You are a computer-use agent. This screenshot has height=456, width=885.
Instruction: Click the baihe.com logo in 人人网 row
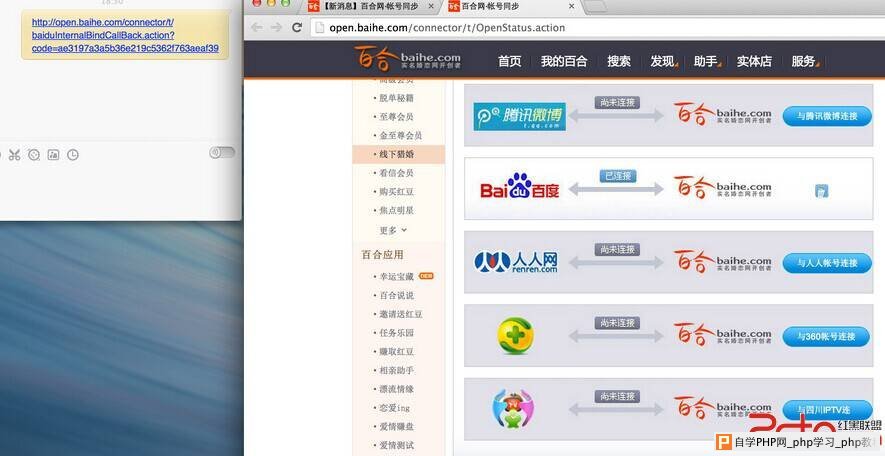point(722,261)
